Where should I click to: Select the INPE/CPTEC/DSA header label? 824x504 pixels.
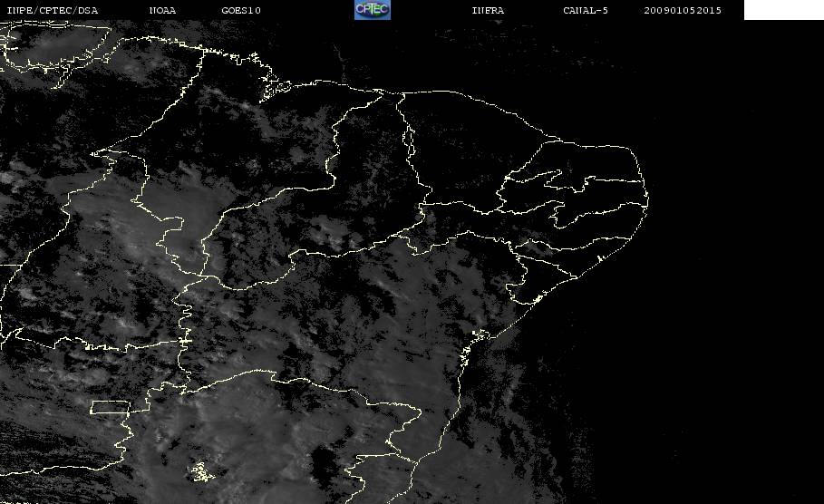click(x=52, y=10)
